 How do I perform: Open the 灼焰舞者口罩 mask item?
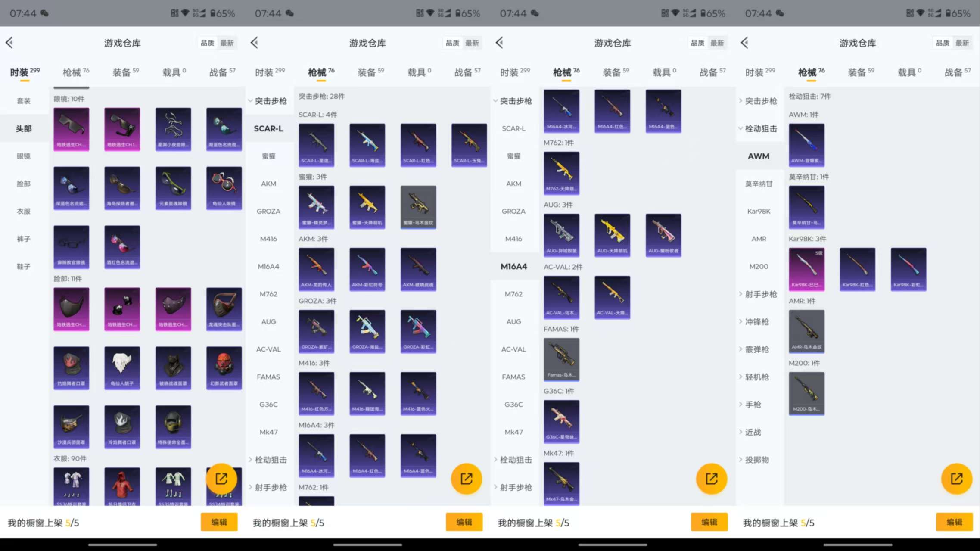point(72,368)
